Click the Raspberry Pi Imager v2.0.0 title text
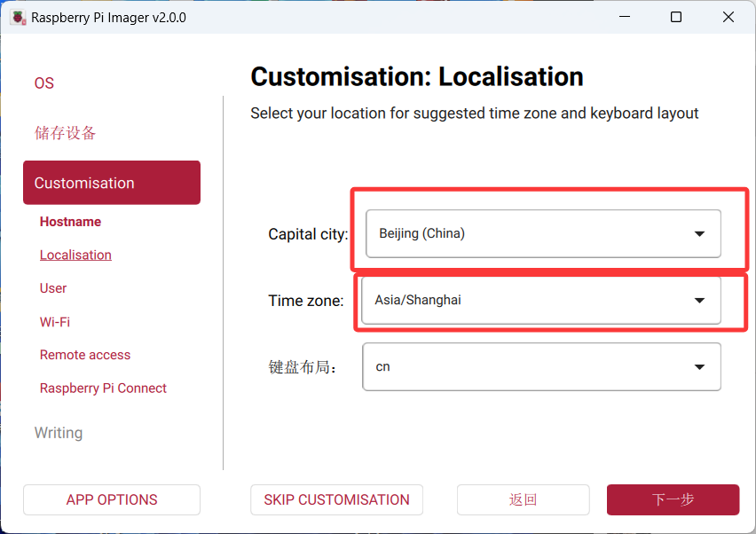The height and width of the screenshot is (534, 756). tap(108, 18)
